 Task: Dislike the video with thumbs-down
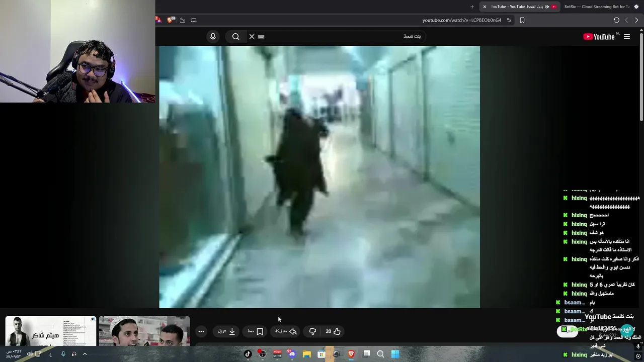pyautogui.click(x=312, y=331)
